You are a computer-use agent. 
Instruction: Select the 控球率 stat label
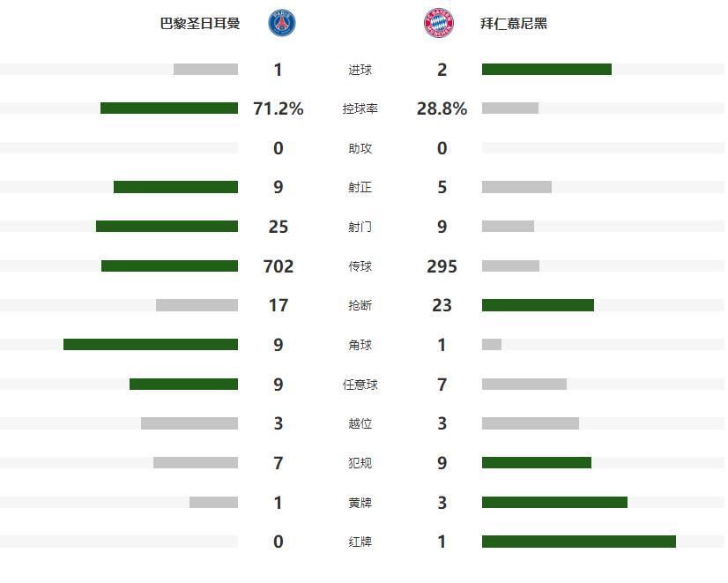coord(360,109)
